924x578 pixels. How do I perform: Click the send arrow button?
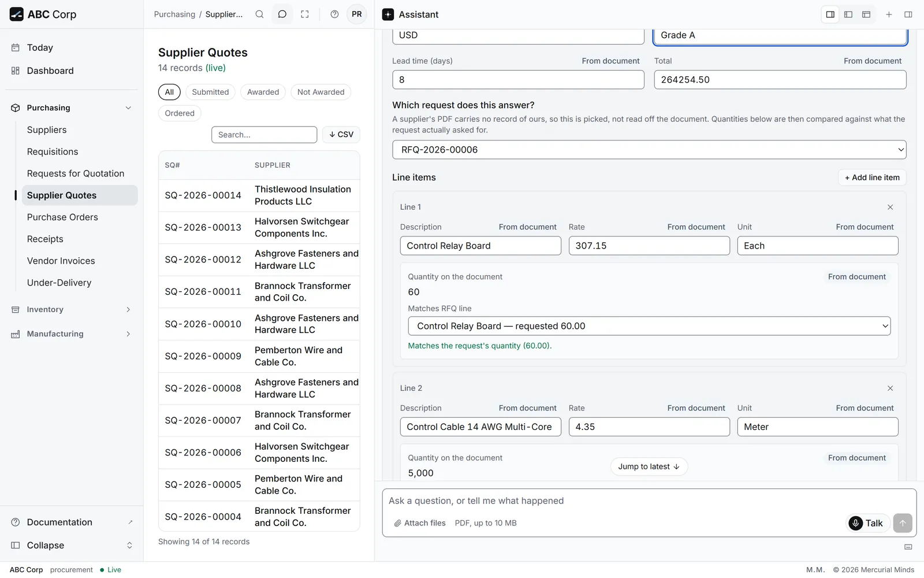(x=903, y=523)
